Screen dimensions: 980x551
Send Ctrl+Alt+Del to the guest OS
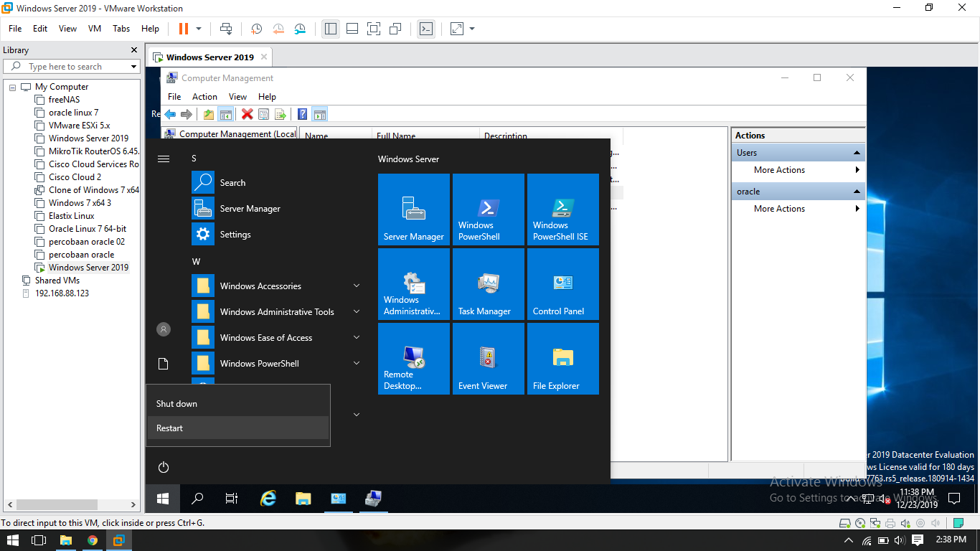tap(227, 29)
